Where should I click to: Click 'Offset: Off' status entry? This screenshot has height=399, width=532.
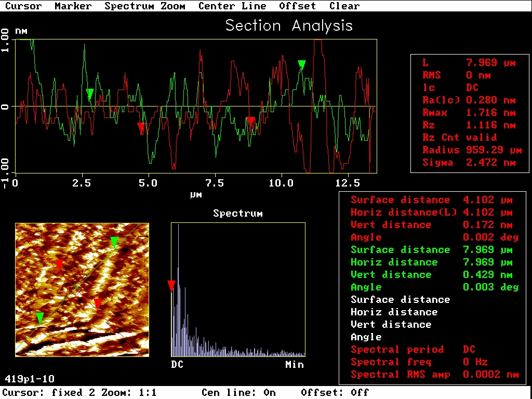tap(335, 393)
